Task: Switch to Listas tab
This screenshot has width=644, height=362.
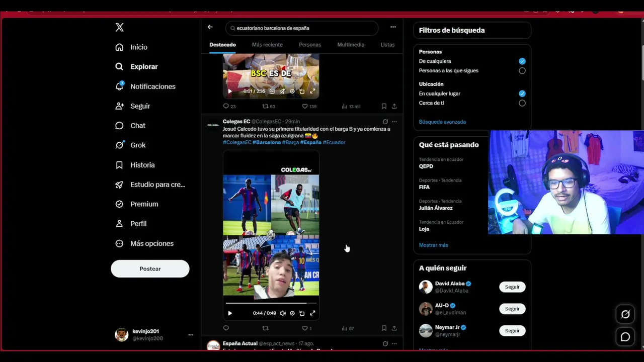Action: click(387, 45)
